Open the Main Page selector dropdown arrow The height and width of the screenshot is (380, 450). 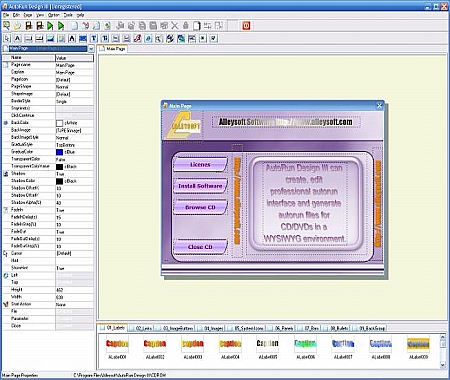click(x=91, y=49)
